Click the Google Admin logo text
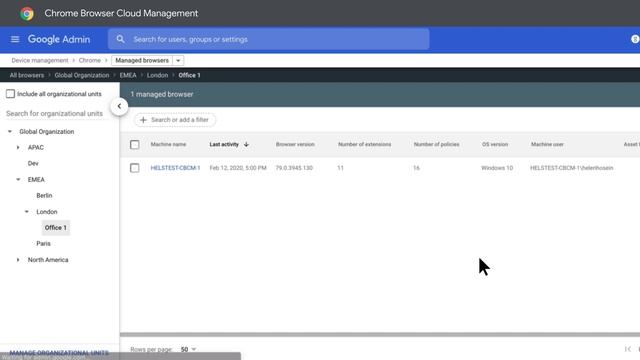Screen dimensions: 640x360 [x=59, y=39]
